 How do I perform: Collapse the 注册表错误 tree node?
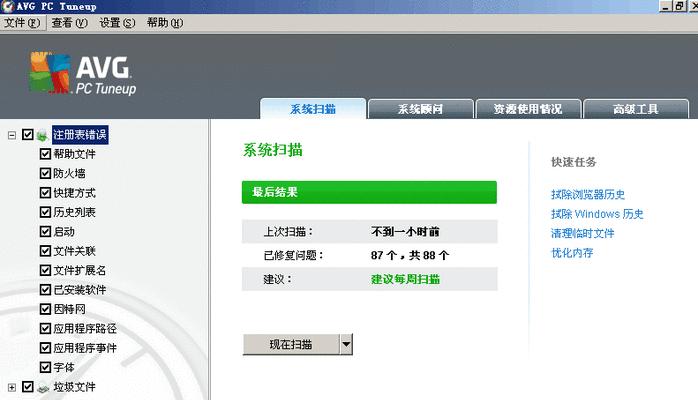pos(12,135)
